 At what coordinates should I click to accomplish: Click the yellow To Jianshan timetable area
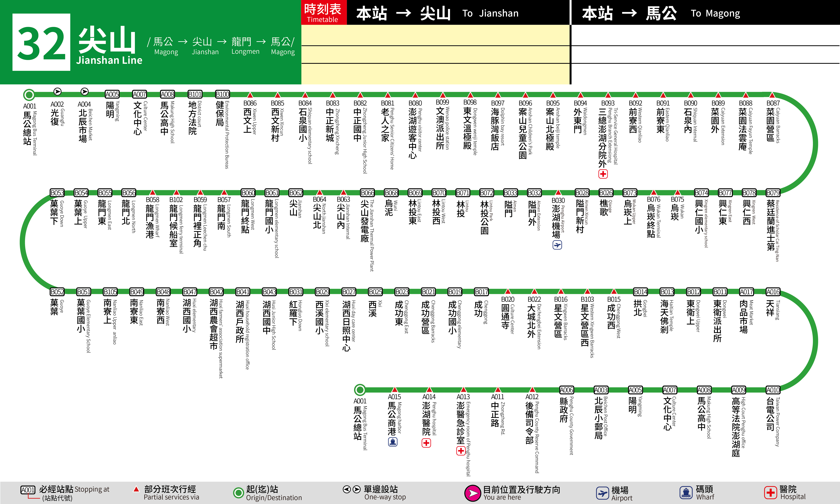click(x=435, y=54)
